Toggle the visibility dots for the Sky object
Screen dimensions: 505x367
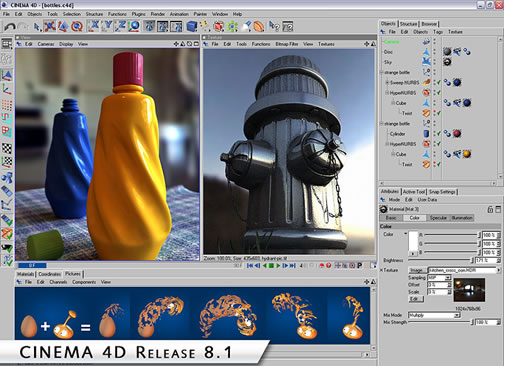coord(434,62)
